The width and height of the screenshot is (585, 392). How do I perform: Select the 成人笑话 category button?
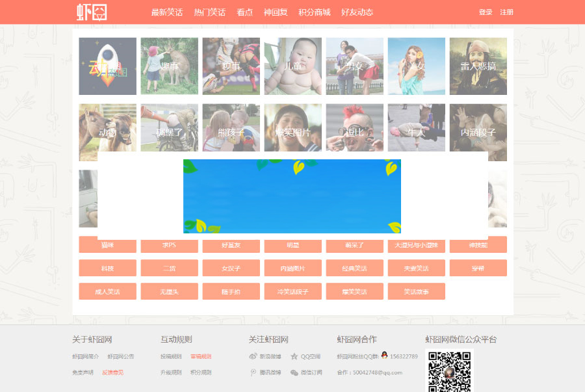[107, 291]
